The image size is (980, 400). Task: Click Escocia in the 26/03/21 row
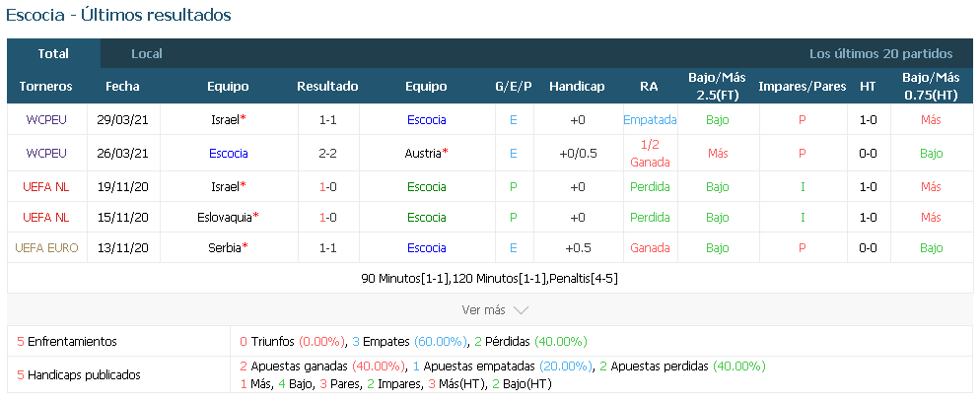(228, 153)
